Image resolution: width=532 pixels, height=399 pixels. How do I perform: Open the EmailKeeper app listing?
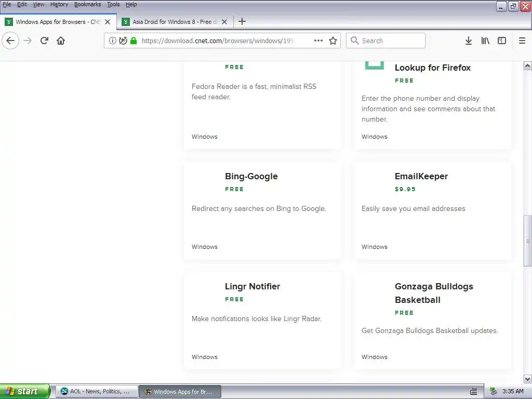coord(421,176)
